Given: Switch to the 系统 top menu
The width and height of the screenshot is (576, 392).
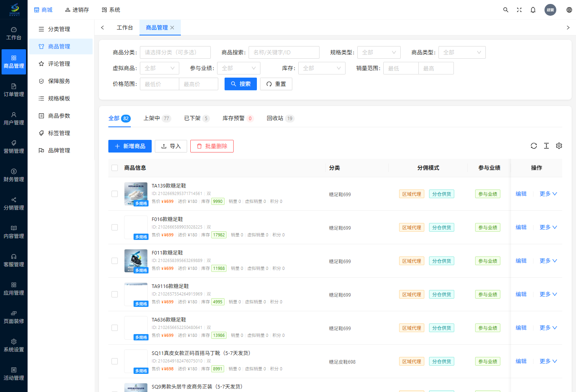Looking at the screenshot, I should (x=111, y=10).
